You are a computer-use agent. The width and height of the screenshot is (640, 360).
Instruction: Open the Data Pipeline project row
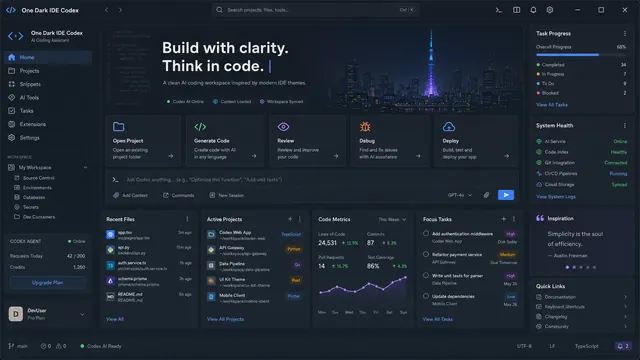tap(254, 266)
